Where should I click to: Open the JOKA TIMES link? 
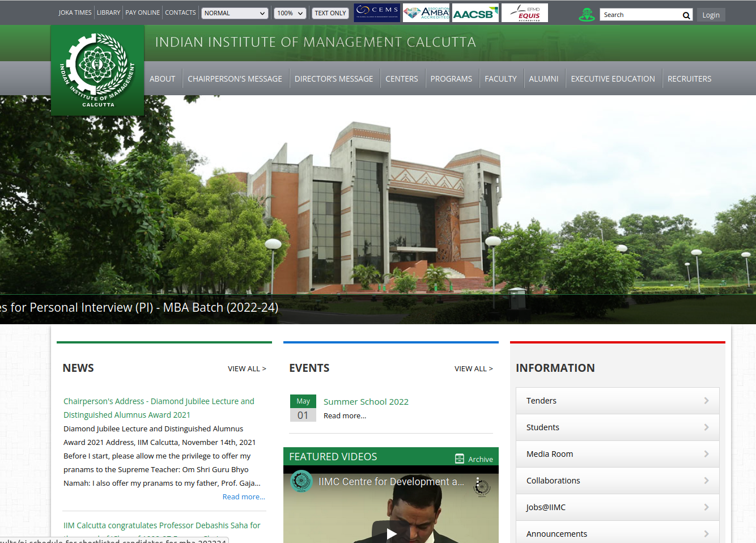[x=75, y=12]
